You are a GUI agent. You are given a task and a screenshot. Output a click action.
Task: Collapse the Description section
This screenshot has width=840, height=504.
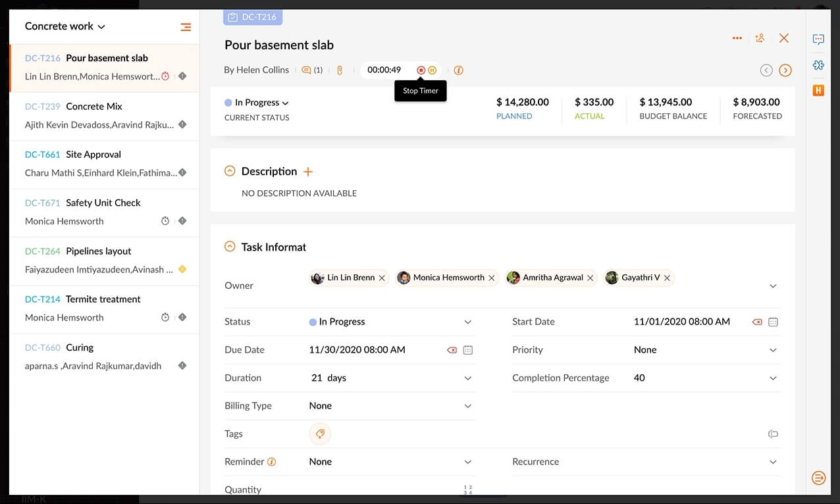click(x=230, y=171)
